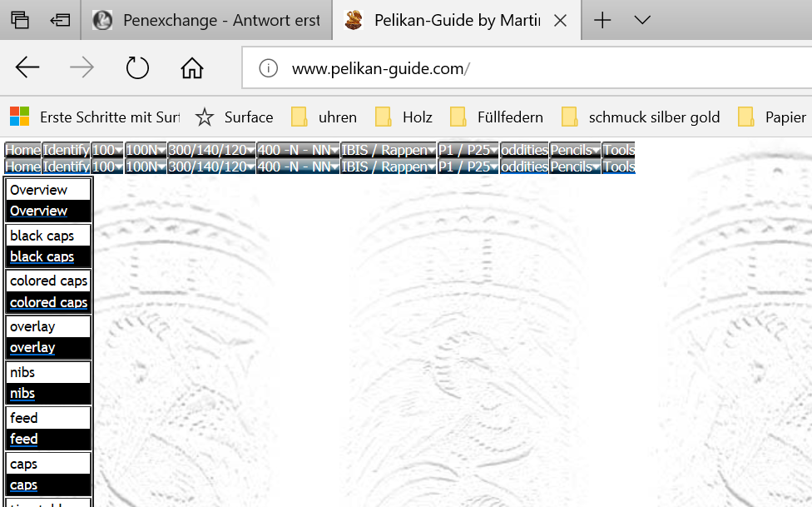Expand 300/140/120 dropdown in lower row
The image size is (812, 507).
(211, 167)
